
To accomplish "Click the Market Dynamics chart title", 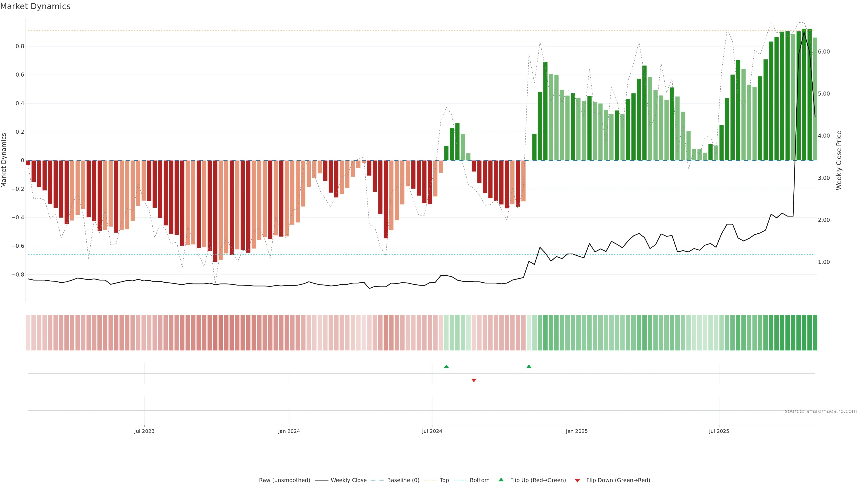I will pos(35,6).
